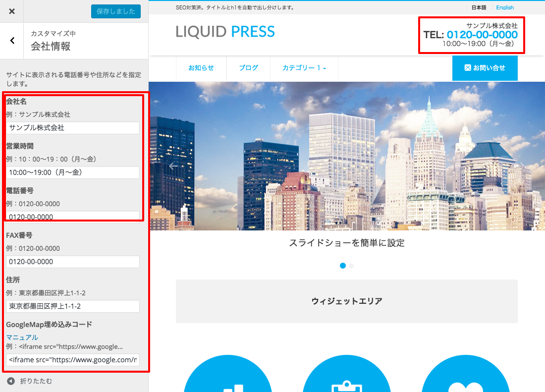
Task: Click into the 営業時間 input field
Action: [x=73, y=172]
